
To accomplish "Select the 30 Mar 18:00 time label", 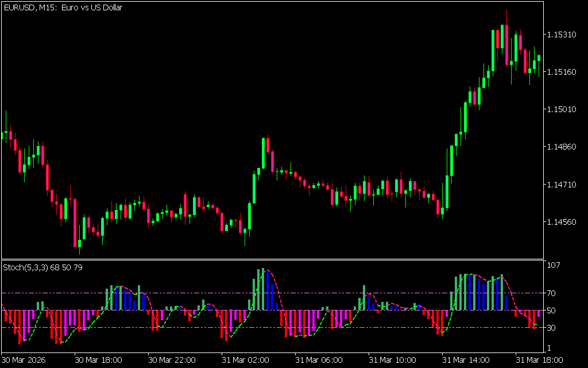I will 99,360.
